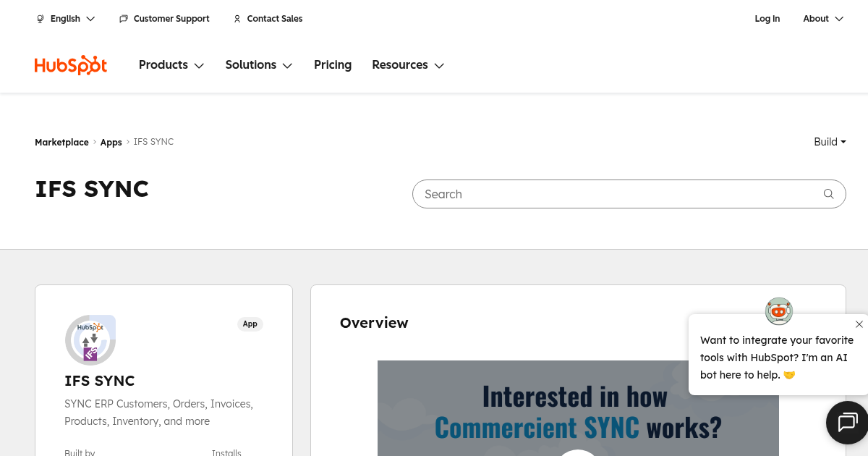Click the Contact Sales person icon
The width and height of the screenshot is (868, 456).
click(x=237, y=19)
